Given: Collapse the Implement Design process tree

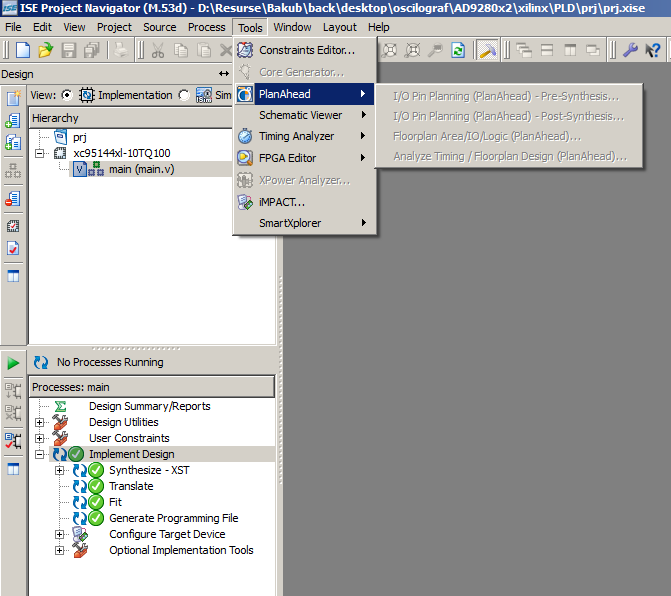Looking at the screenshot, I should (x=40, y=454).
